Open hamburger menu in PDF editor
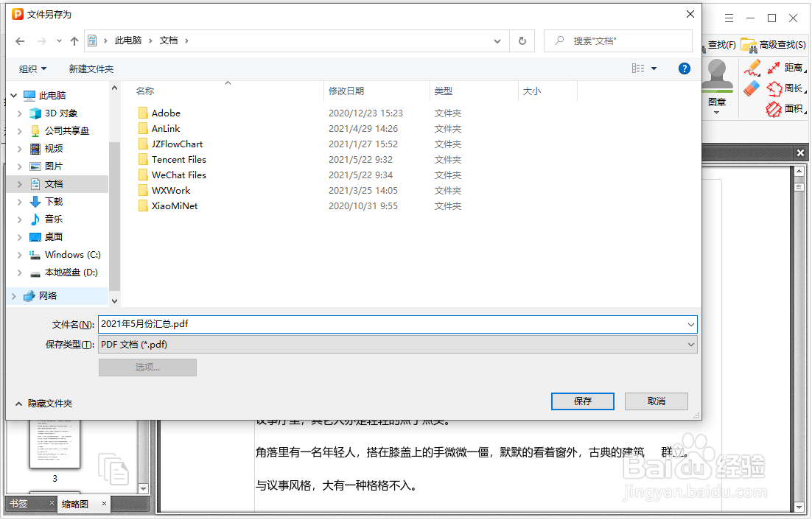812x520 pixels. (x=729, y=18)
